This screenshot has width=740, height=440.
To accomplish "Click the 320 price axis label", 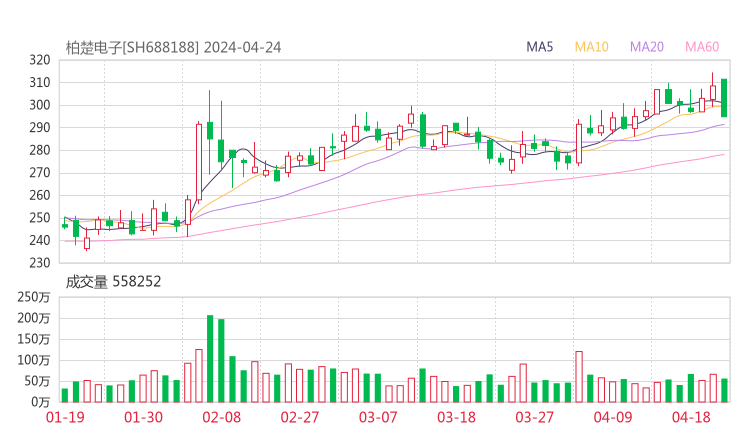I will pos(40,60).
